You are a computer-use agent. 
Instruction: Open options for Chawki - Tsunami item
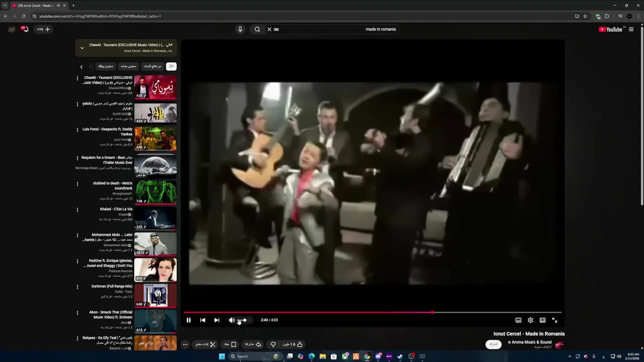click(x=77, y=78)
